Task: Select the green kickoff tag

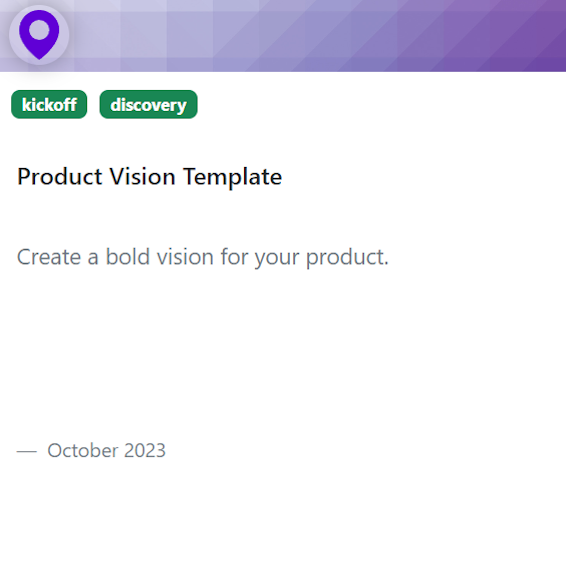Action: 49,104
